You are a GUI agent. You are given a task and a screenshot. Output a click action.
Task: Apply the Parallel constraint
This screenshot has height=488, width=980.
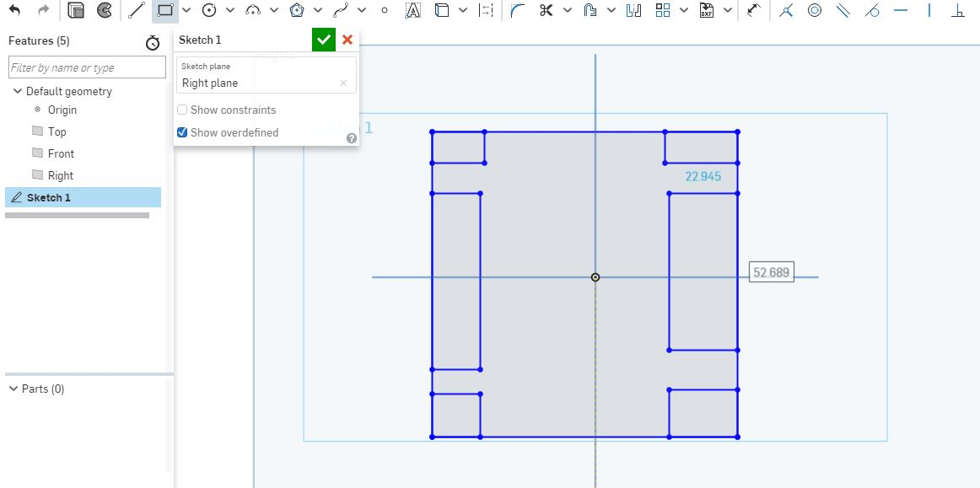click(843, 10)
